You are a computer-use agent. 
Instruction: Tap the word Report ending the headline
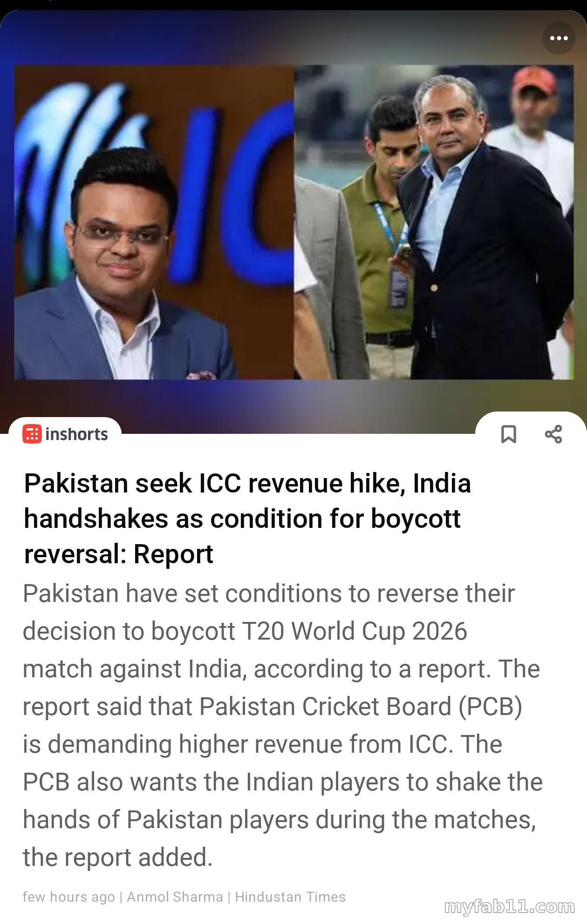click(173, 554)
